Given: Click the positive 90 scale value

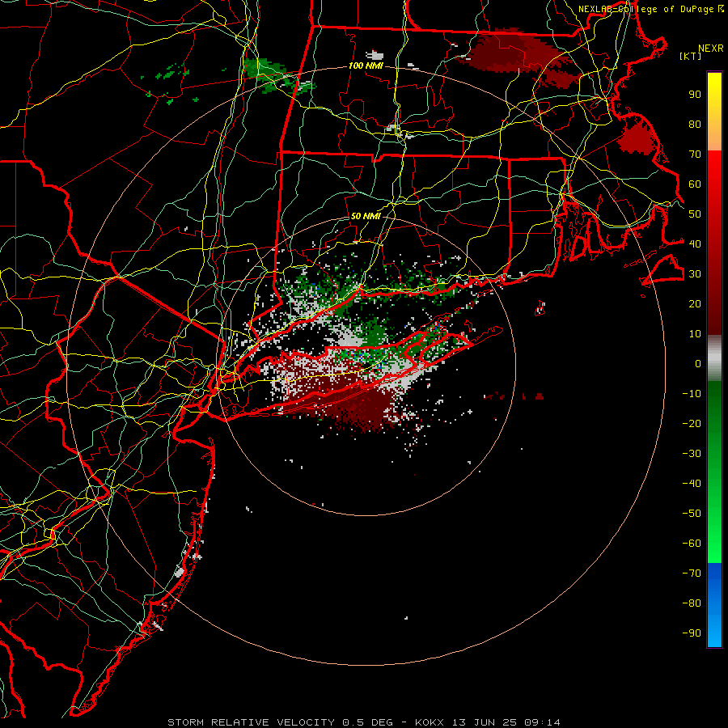Looking at the screenshot, I should (x=695, y=95).
